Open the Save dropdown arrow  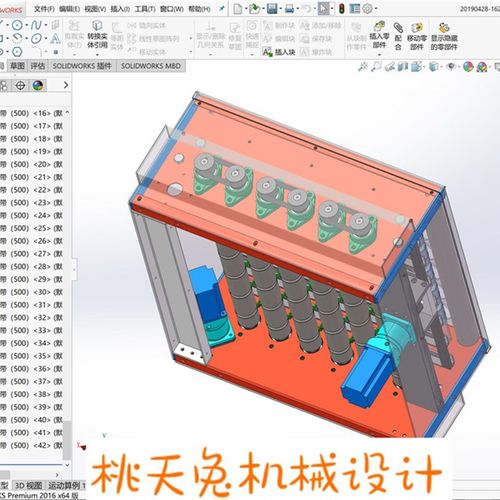tap(280, 9)
